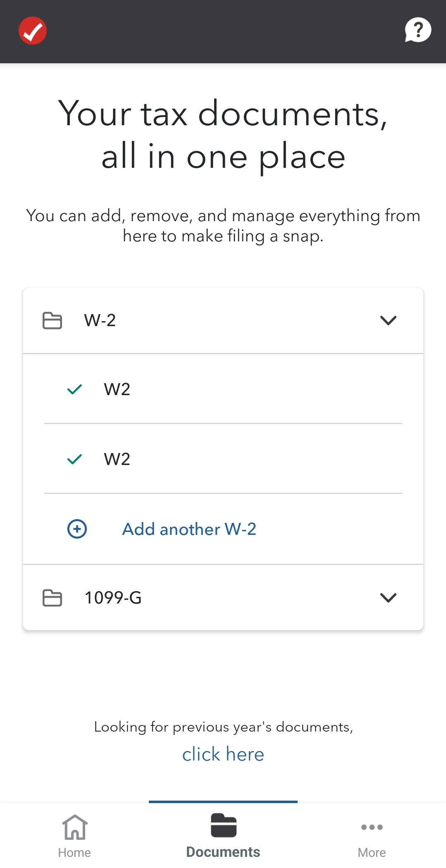This screenshot has height=868, width=446.
Task: Open the help chat bubble icon
Action: coord(417,30)
